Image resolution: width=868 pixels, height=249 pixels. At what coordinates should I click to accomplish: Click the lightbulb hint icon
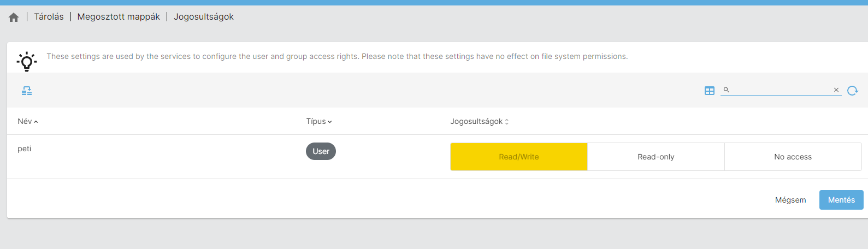click(27, 61)
